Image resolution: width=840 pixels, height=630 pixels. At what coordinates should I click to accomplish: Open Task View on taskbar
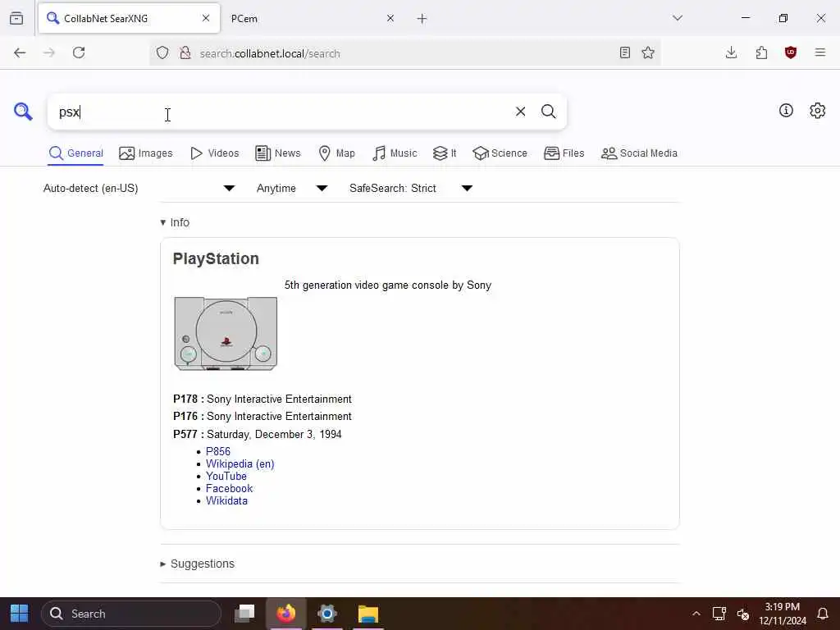pyautogui.click(x=245, y=614)
